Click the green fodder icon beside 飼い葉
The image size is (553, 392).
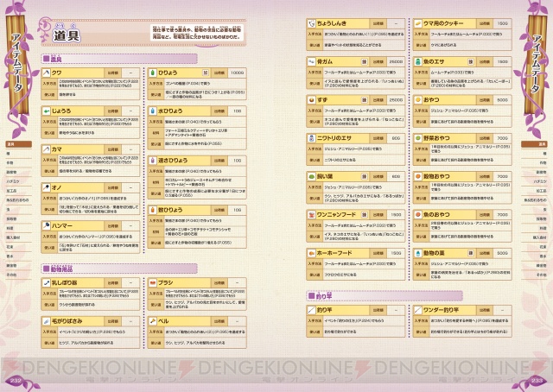[311, 176]
